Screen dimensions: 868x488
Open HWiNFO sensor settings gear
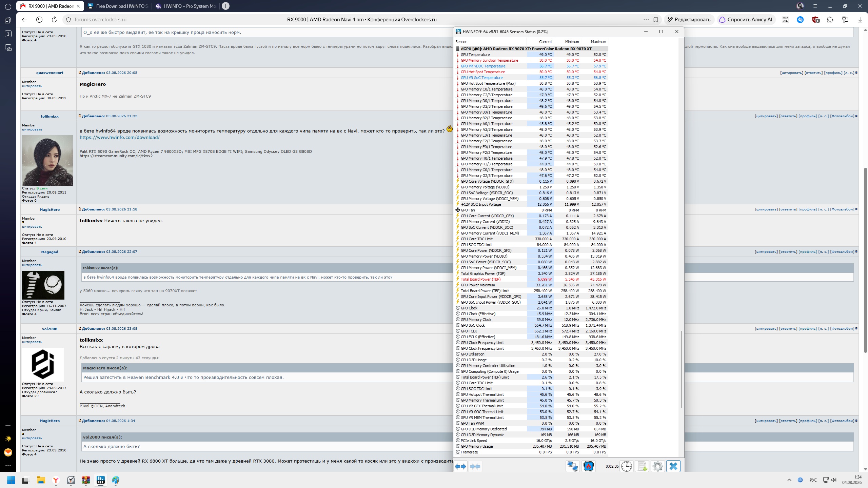[x=658, y=466]
